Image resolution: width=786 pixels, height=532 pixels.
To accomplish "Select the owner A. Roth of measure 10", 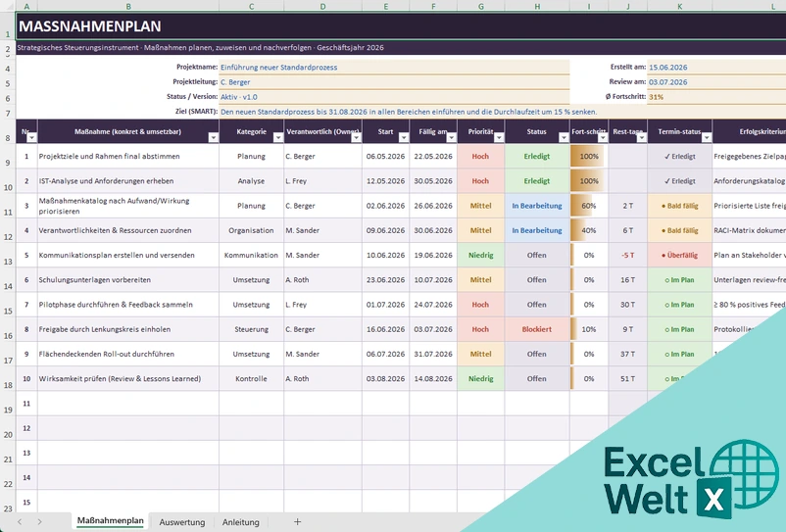I will [322, 379].
